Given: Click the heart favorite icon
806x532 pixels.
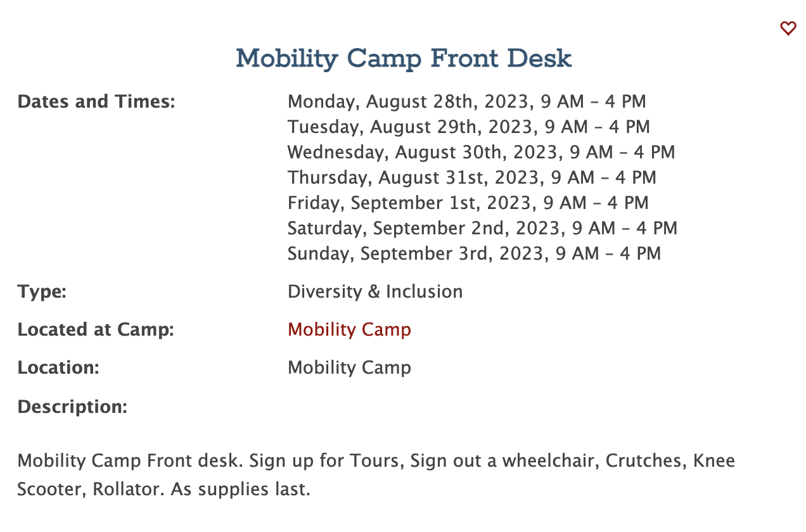Looking at the screenshot, I should 788,28.
